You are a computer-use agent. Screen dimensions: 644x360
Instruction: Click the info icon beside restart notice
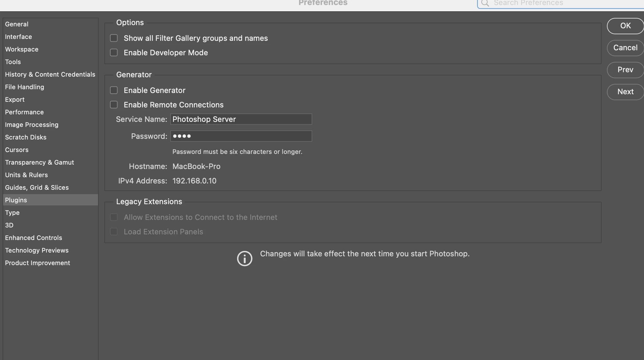tap(244, 258)
